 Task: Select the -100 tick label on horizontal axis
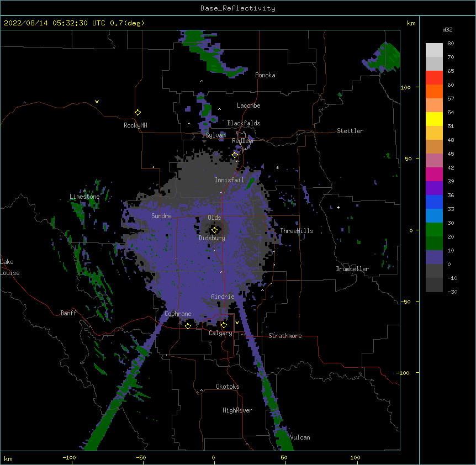pyautogui.click(x=69, y=457)
